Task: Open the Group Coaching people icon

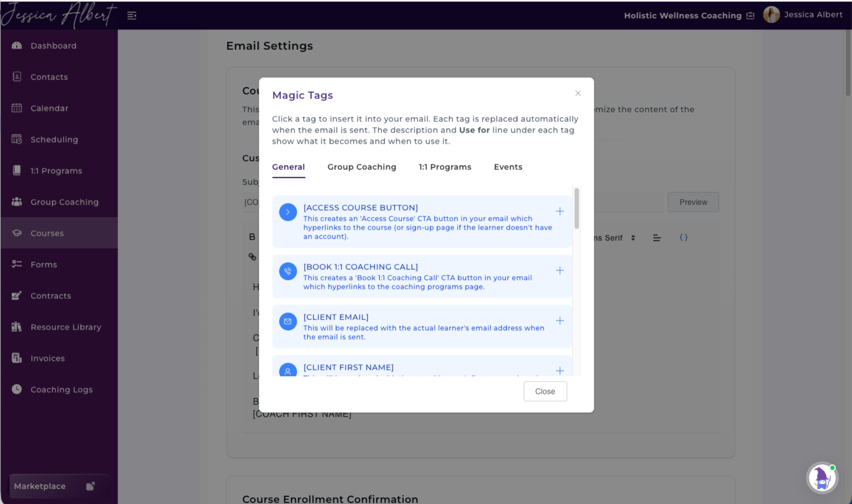Action: pyautogui.click(x=16, y=202)
